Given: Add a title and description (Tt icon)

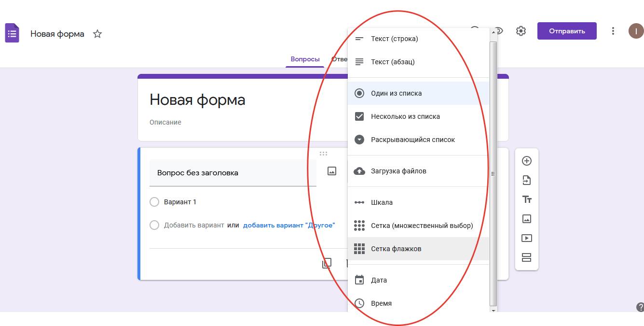Looking at the screenshot, I should point(527,199).
